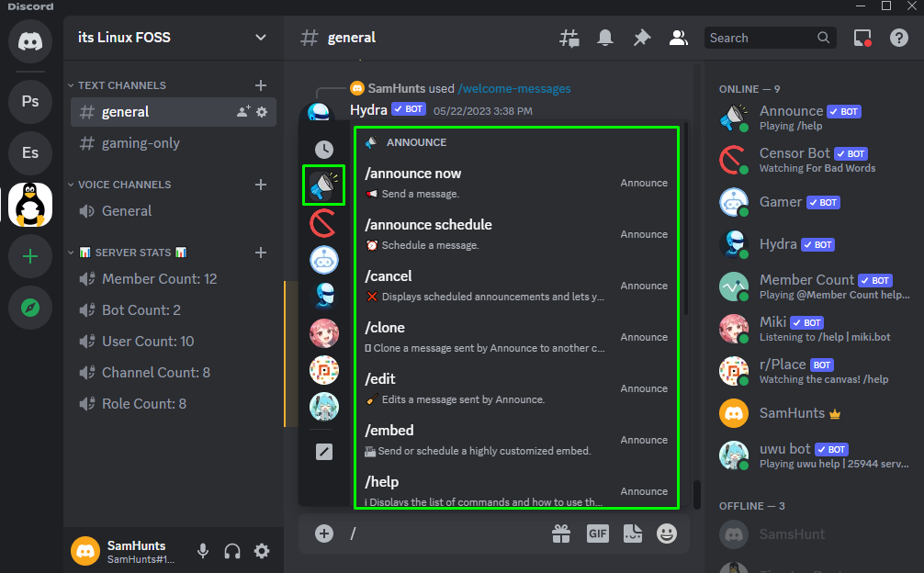Choose the /announce schedule command
This screenshot has width=924, height=573.
(x=516, y=234)
